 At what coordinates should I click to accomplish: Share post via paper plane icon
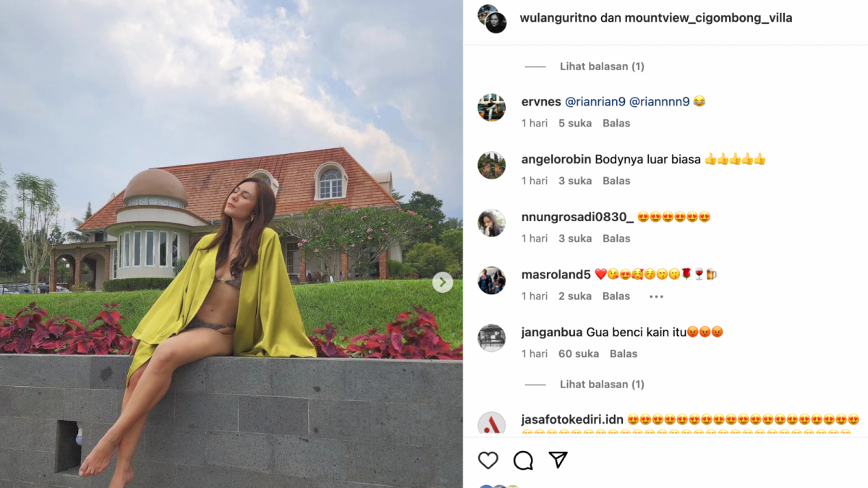click(558, 460)
